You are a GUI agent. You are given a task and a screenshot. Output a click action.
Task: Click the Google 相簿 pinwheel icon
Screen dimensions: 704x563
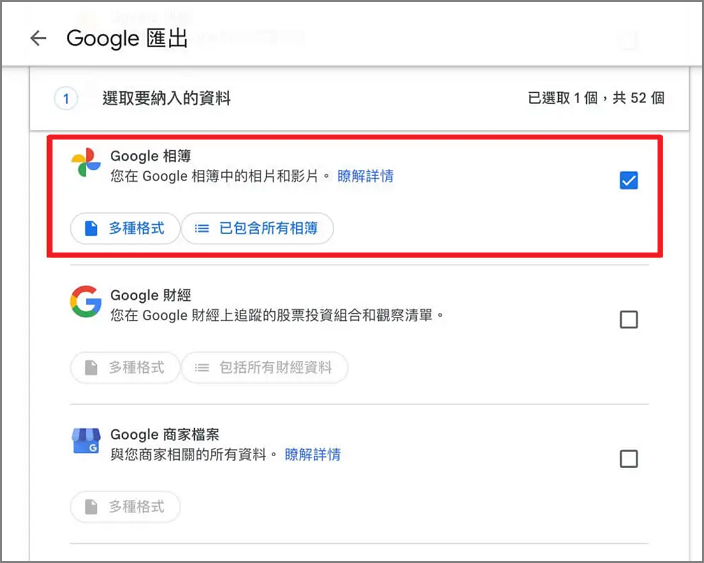click(85, 164)
